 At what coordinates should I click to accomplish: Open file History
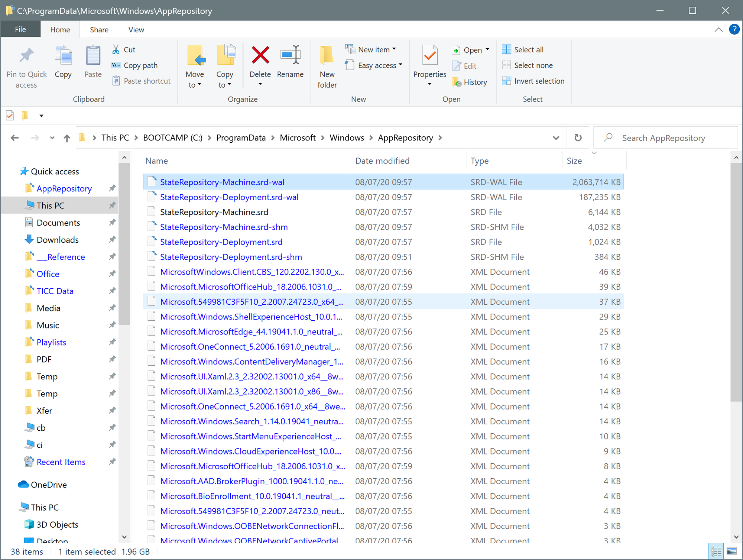(x=470, y=82)
